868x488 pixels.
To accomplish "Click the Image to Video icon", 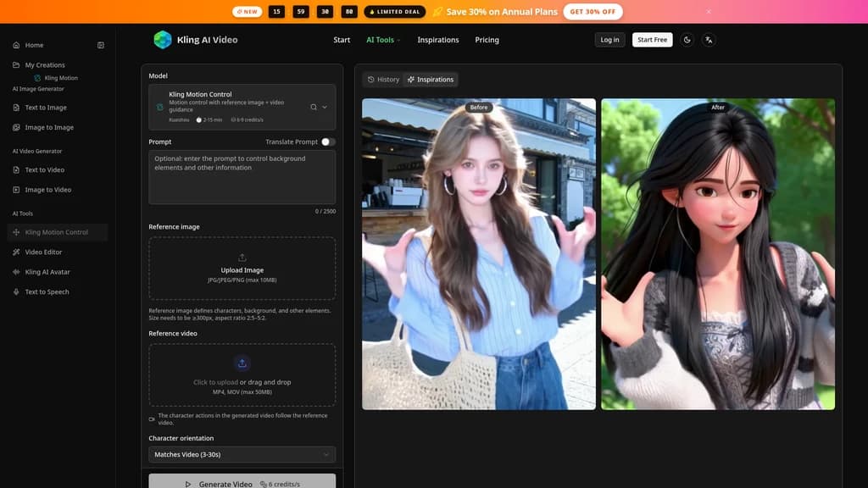I will 16,190.
